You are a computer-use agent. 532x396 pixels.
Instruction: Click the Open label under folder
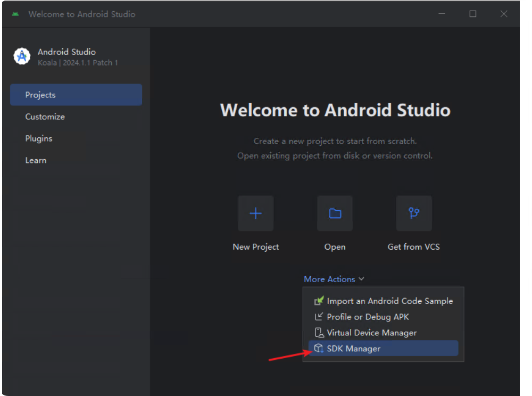click(335, 247)
